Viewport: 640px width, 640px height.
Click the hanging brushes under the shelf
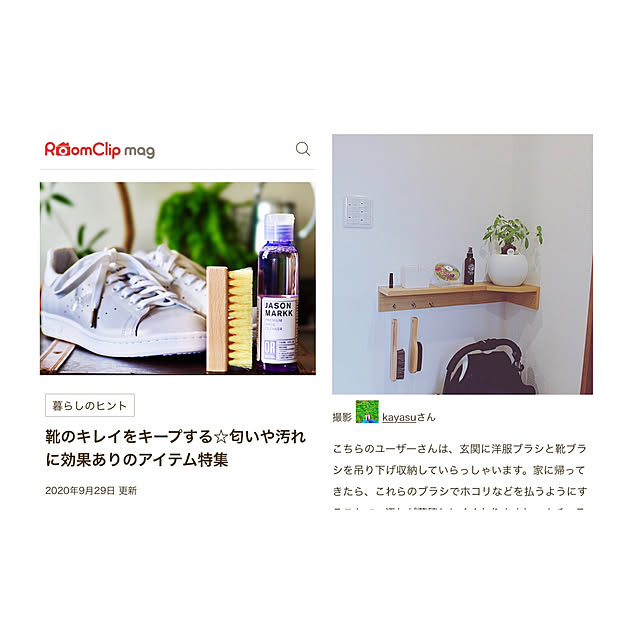click(x=407, y=349)
